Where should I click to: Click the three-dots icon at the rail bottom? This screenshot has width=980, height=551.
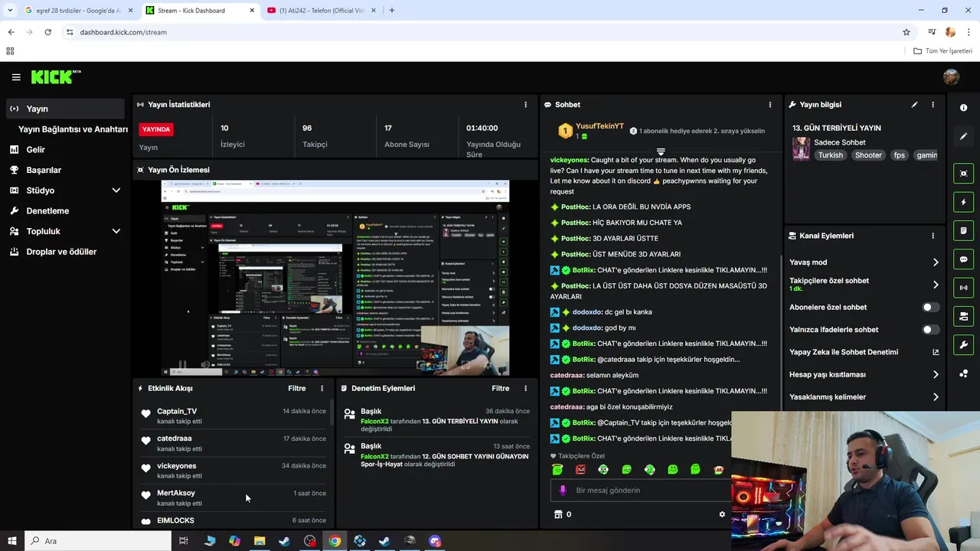[963, 373]
